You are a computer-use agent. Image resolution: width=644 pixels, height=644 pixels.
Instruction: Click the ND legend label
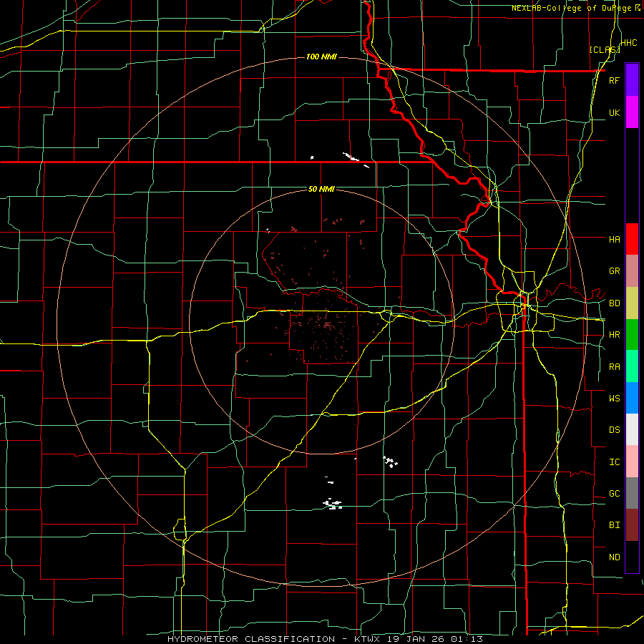pos(614,557)
